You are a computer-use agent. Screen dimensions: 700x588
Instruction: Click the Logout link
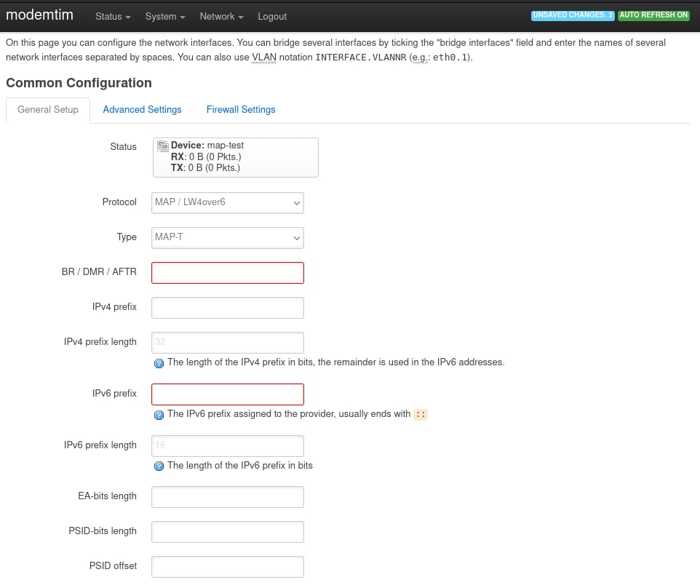[272, 17]
